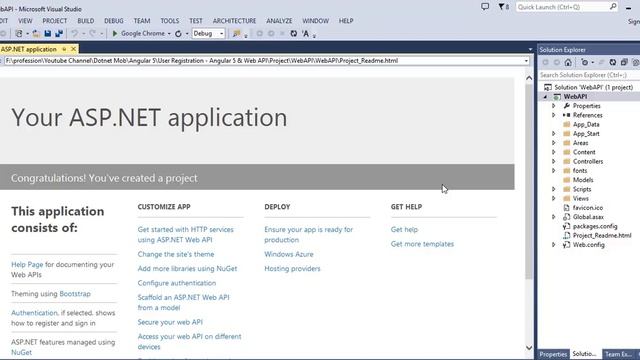This screenshot has width=640, height=360.
Task: Expand the Global.asax node
Action: tap(554, 217)
